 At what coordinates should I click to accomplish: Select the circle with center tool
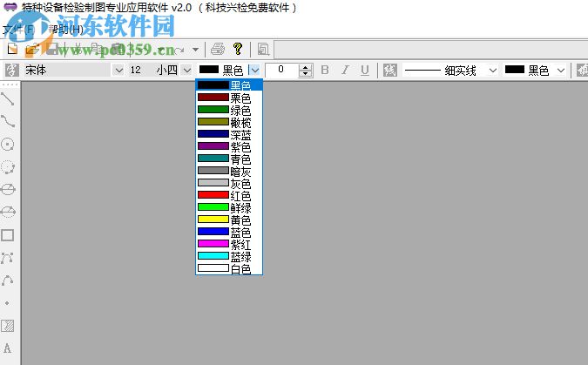pyautogui.click(x=8, y=144)
